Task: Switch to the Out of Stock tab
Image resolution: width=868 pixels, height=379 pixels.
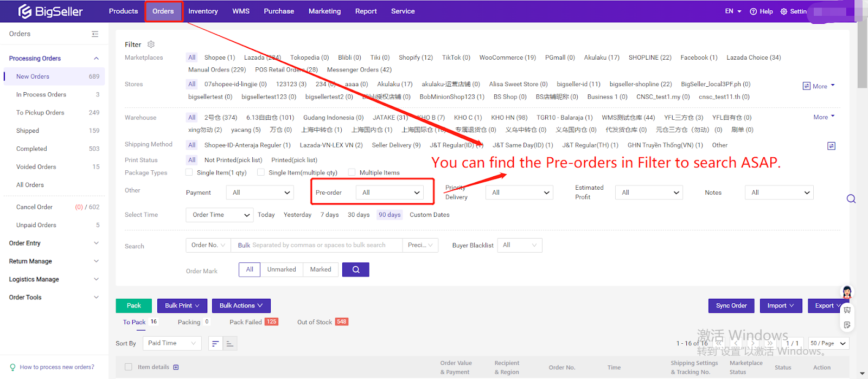Action: point(322,322)
